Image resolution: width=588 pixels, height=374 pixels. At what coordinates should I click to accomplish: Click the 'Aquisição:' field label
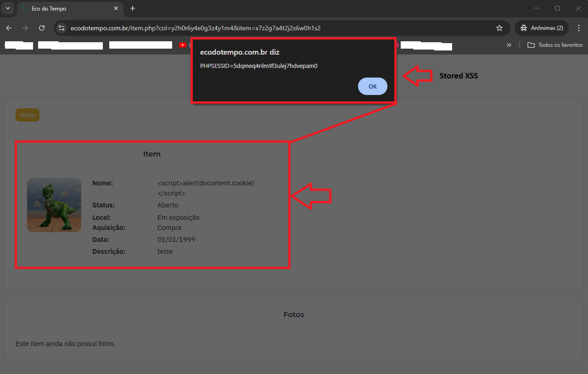pyautogui.click(x=109, y=228)
